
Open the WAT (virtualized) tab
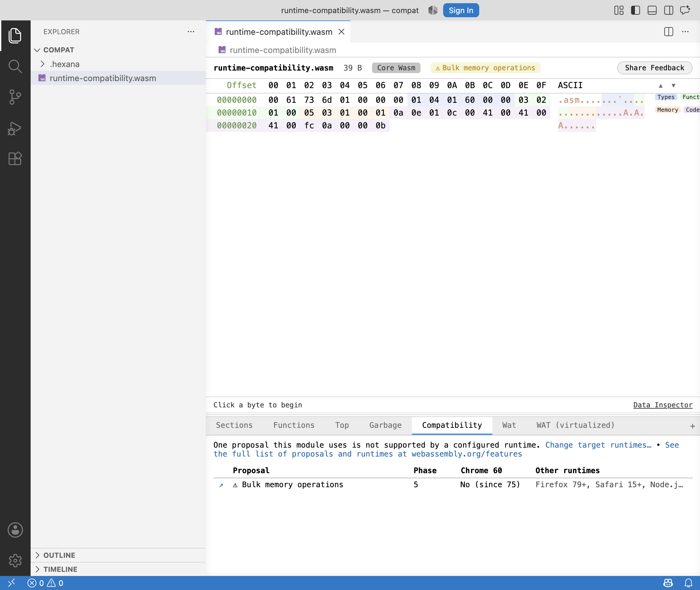tap(575, 425)
